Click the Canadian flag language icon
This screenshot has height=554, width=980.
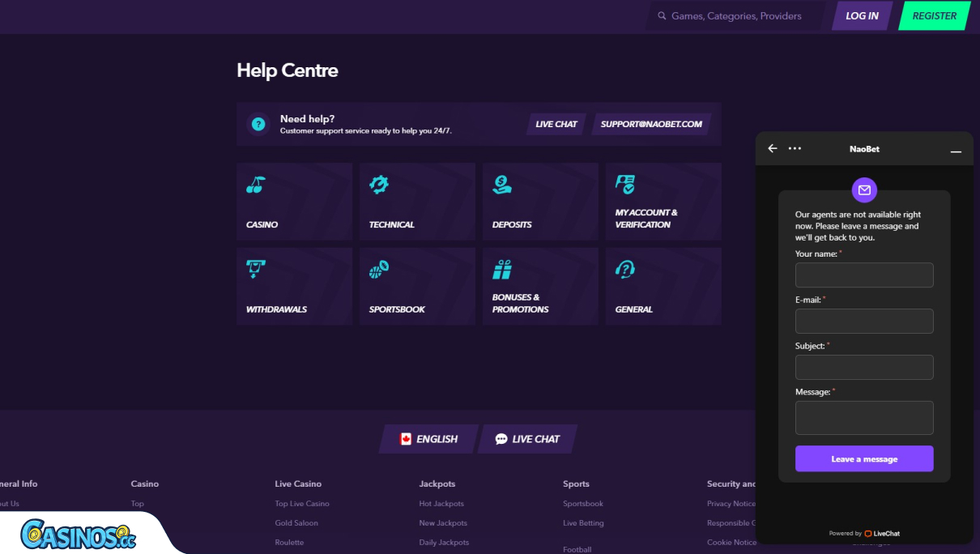click(x=406, y=439)
